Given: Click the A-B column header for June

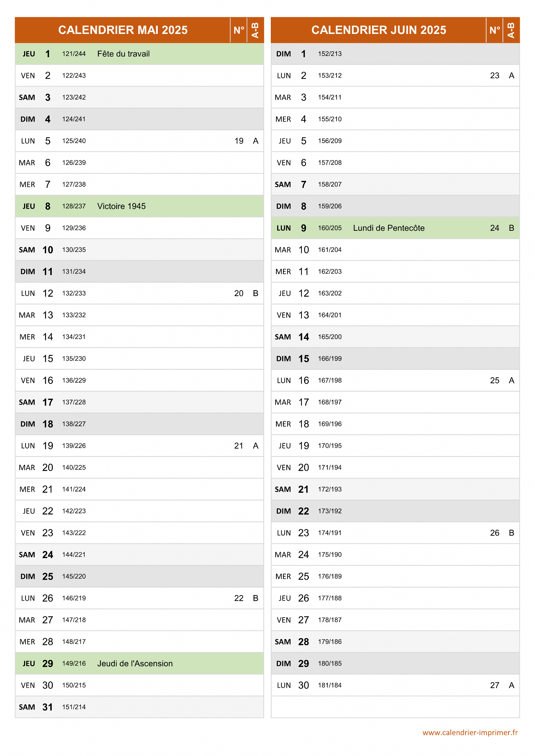Looking at the screenshot, I should 511,30.
